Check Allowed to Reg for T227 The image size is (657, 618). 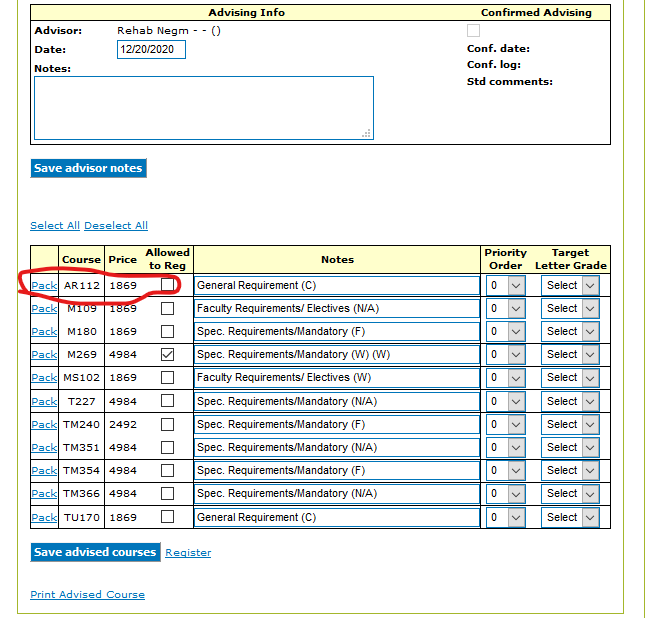(x=167, y=401)
